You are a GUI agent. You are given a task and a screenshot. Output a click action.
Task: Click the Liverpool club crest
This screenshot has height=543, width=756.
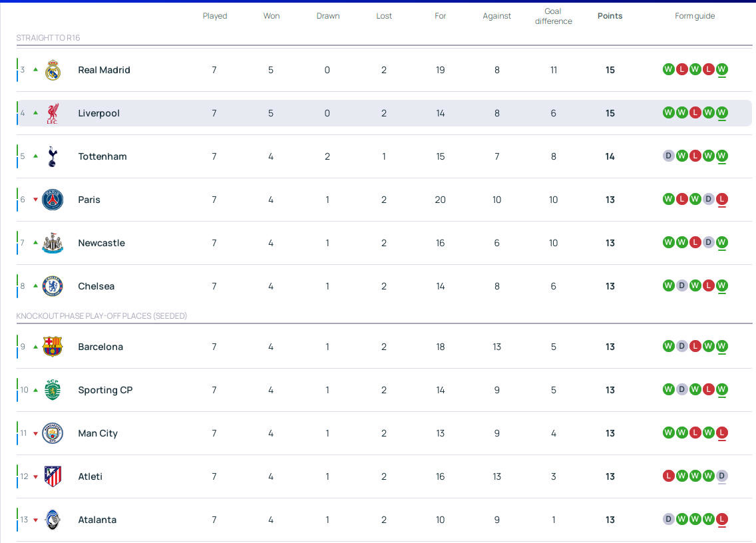click(x=53, y=113)
